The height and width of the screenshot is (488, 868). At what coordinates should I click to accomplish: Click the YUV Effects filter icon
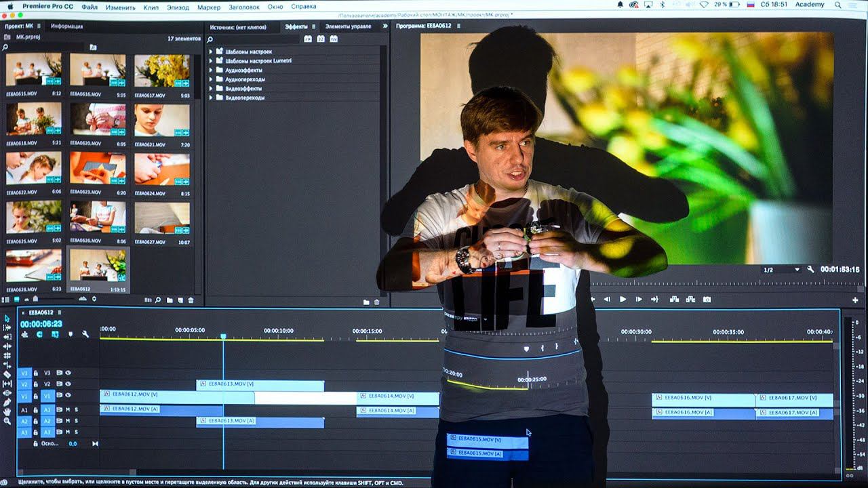tap(334, 39)
